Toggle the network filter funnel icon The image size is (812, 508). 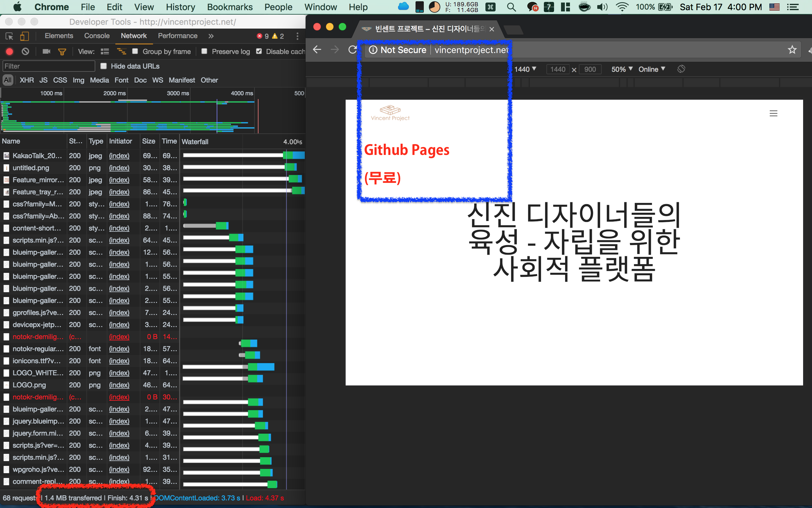pos(62,51)
